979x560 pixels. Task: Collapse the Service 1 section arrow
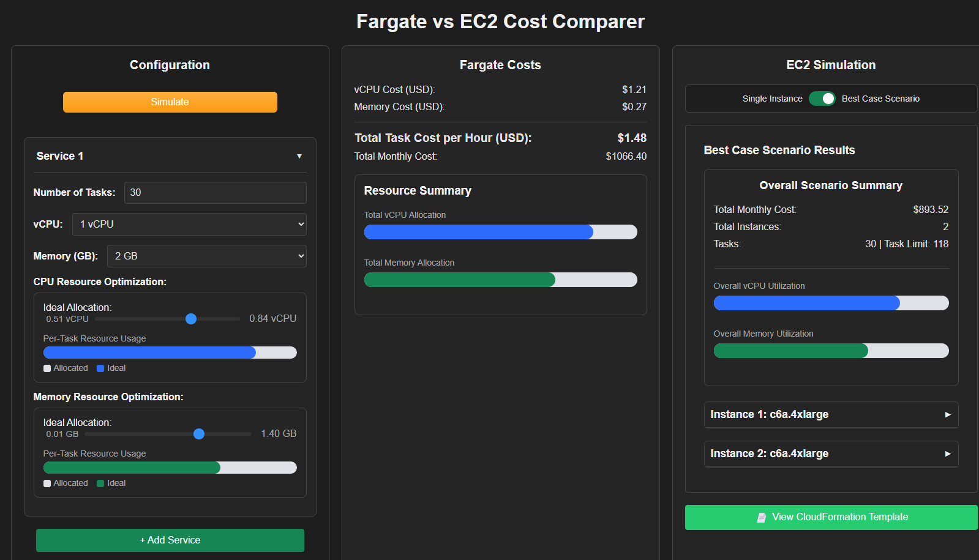coord(299,156)
